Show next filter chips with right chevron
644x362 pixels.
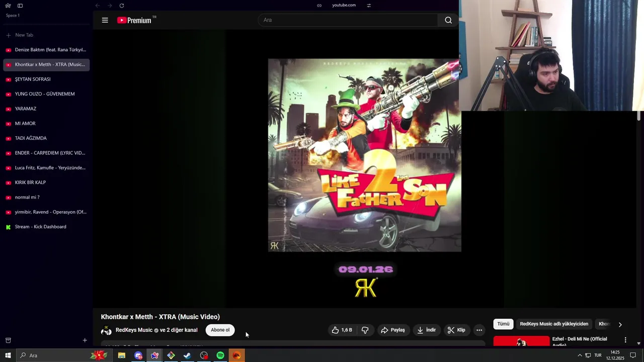coord(620,325)
